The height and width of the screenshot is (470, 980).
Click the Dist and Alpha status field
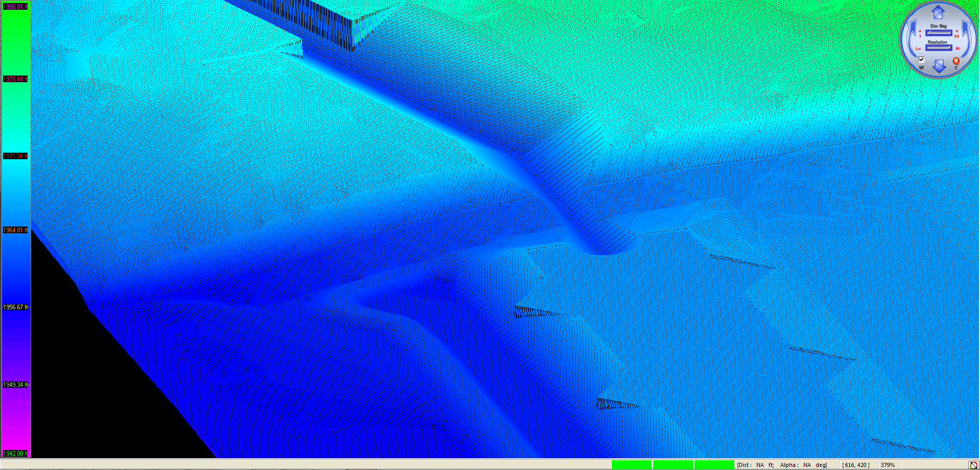point(781,465)
